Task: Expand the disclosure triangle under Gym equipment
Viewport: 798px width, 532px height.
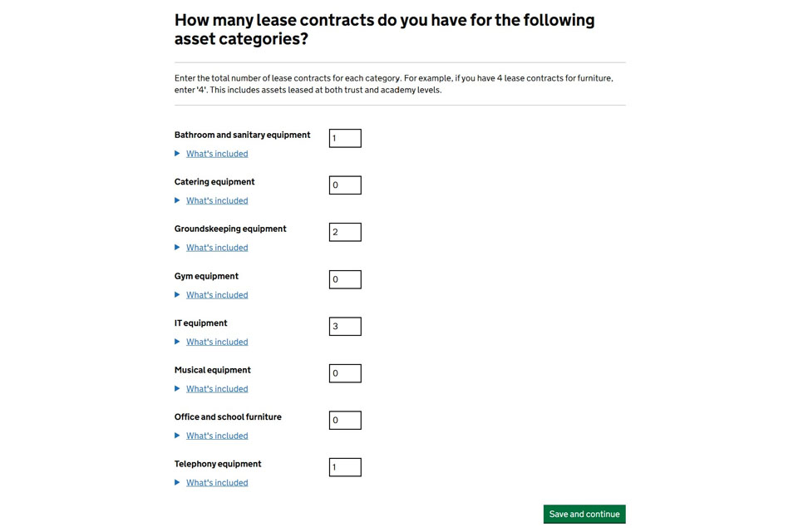Action: (x=177, y=295)
